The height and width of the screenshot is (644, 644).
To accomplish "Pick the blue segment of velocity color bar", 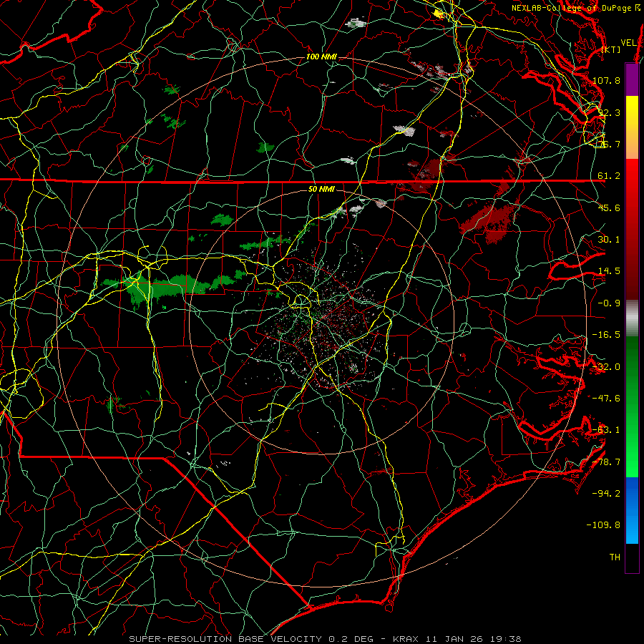I will tap(632, 510).
